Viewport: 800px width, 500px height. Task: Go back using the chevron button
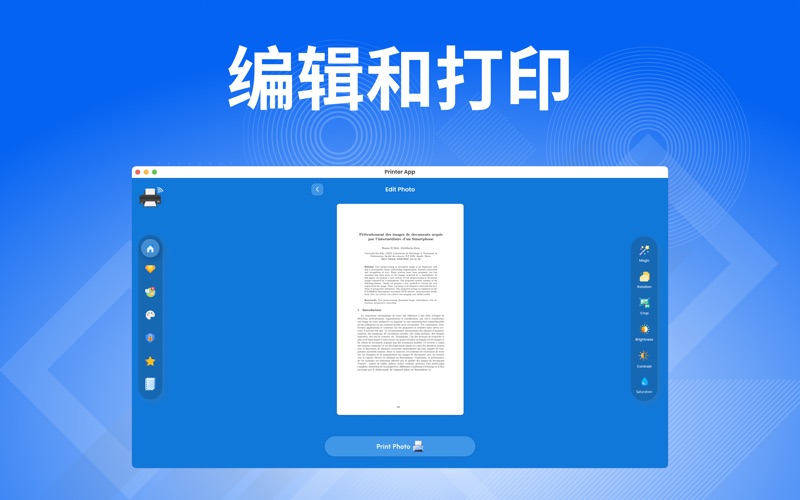tap(317, 189)
